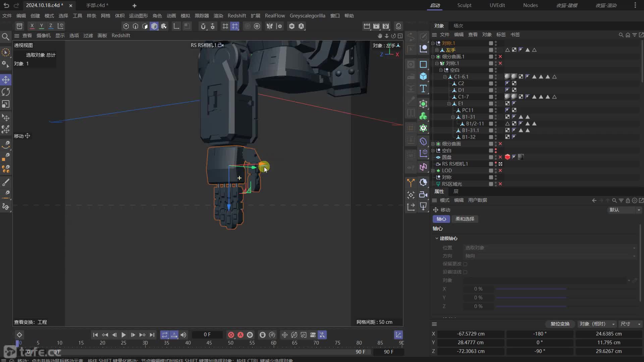
Task: Open render to picture viewer icon
Action: coord(376,26)
